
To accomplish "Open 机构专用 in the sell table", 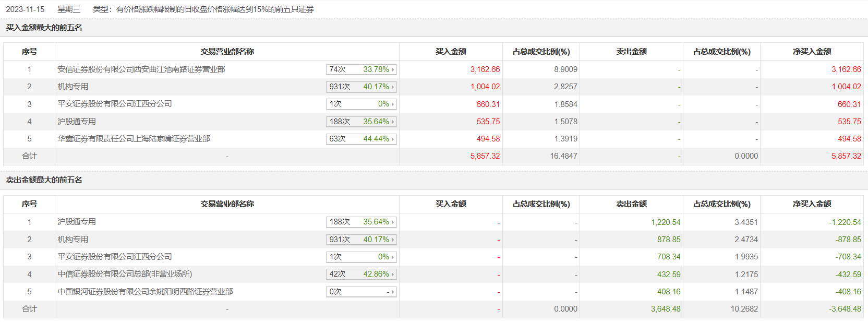I will coord(73,240).
